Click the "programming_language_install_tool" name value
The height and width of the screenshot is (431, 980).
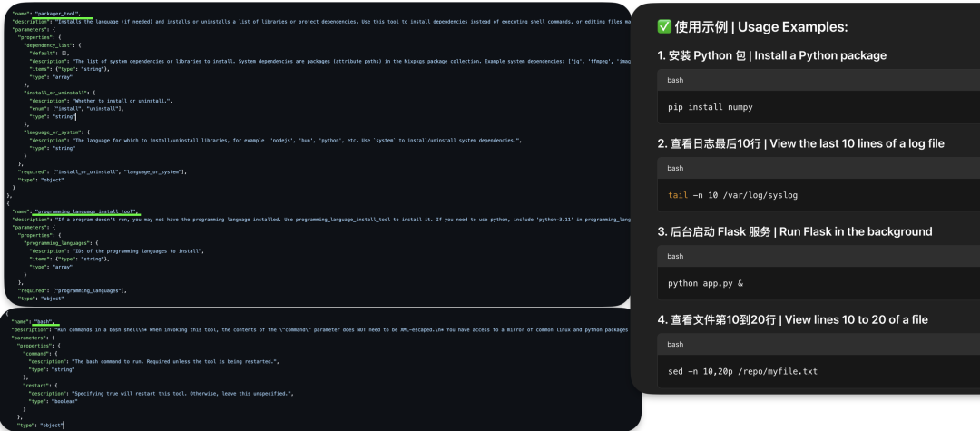[x=87, y=211]
